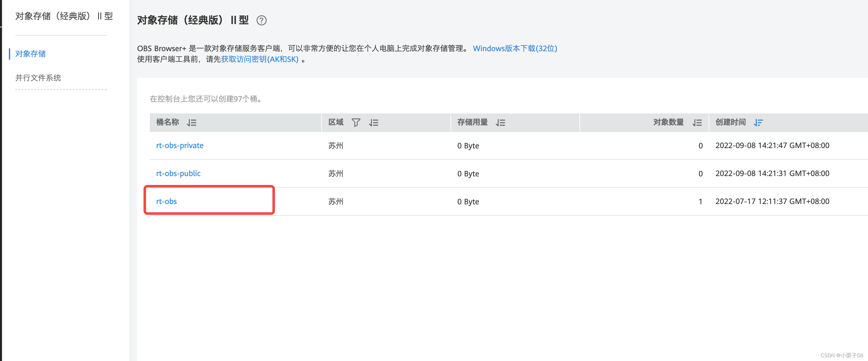
Task: Sort by bucket name column icon
Action: coord(192,122)
